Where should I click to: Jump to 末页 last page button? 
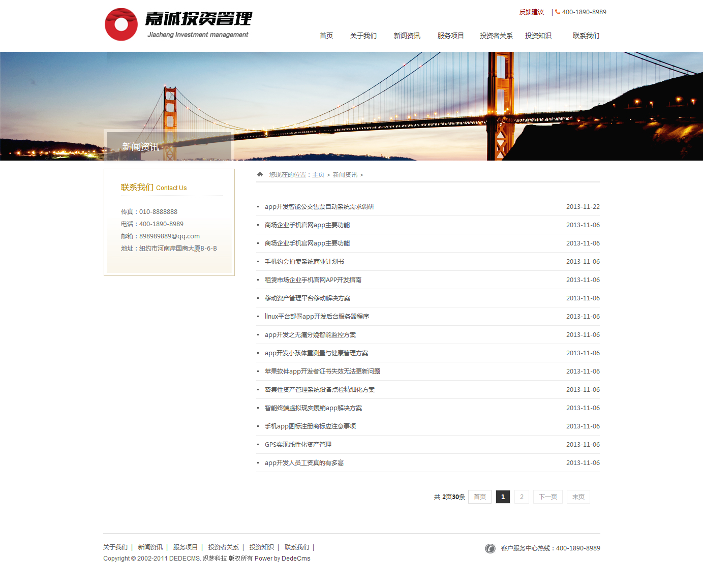coord(578,497)
